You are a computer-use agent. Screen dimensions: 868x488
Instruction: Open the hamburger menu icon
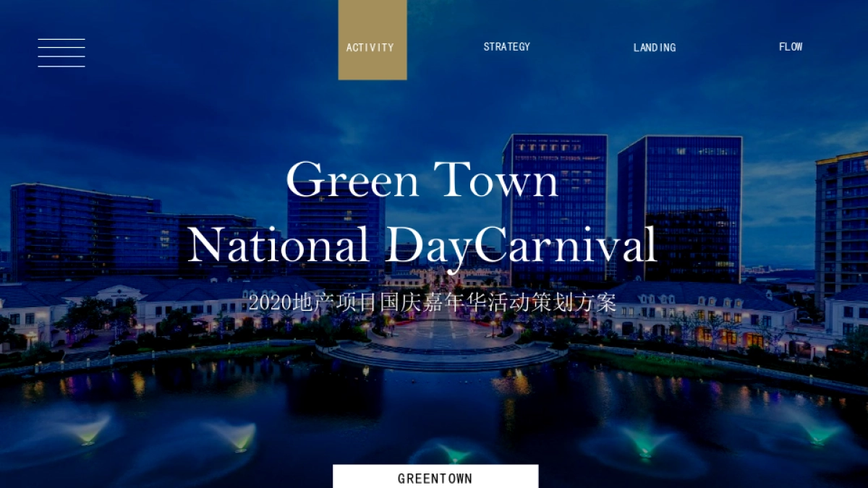pyautogui.click(x=61, y=53)
